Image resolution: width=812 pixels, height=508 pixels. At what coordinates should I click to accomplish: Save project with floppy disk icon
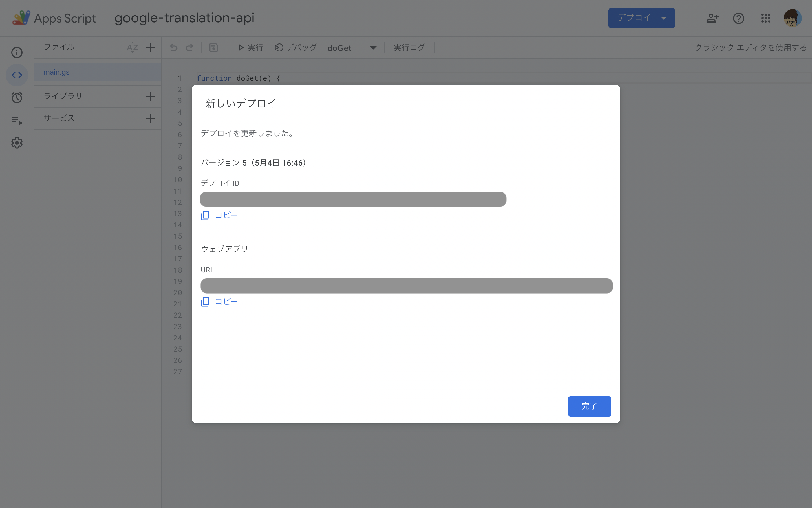coord(214,47)
